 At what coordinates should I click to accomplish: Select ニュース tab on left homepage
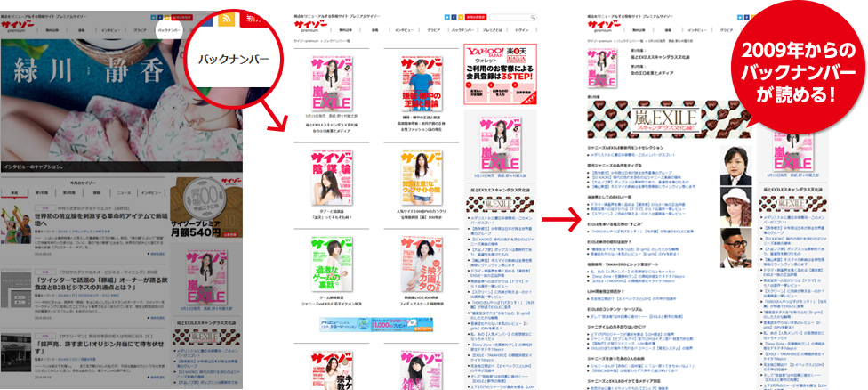(125, 192)
